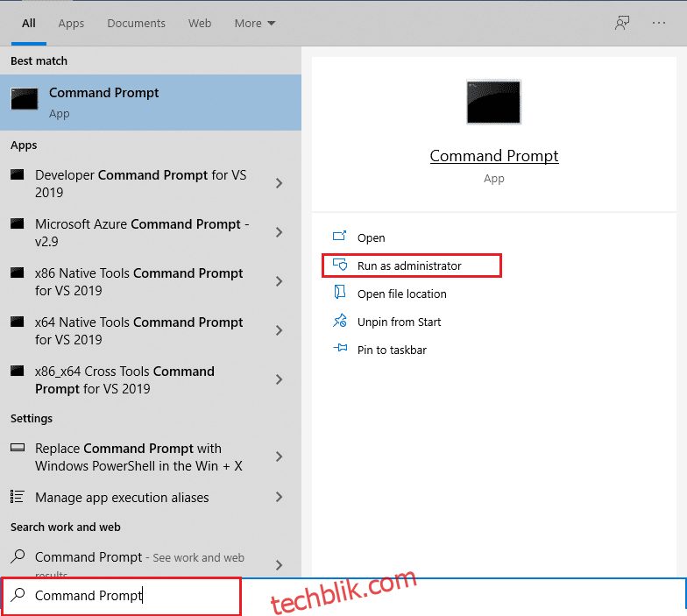Choose Run as administrator

pyautogui.click(x=412, y=266)
